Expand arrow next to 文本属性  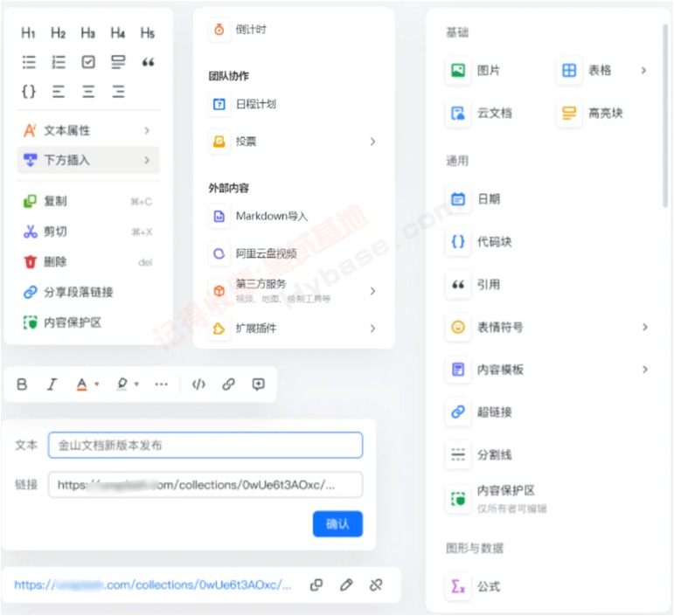point(147,130)
